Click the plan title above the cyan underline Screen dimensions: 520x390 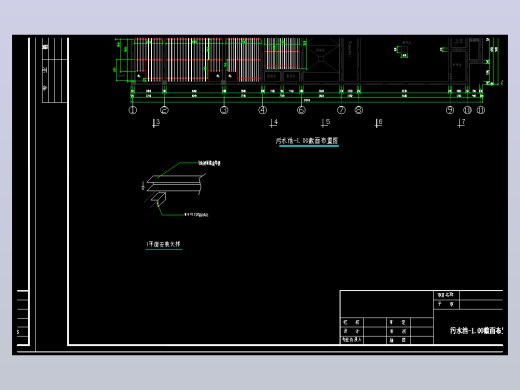coord(307,141)
